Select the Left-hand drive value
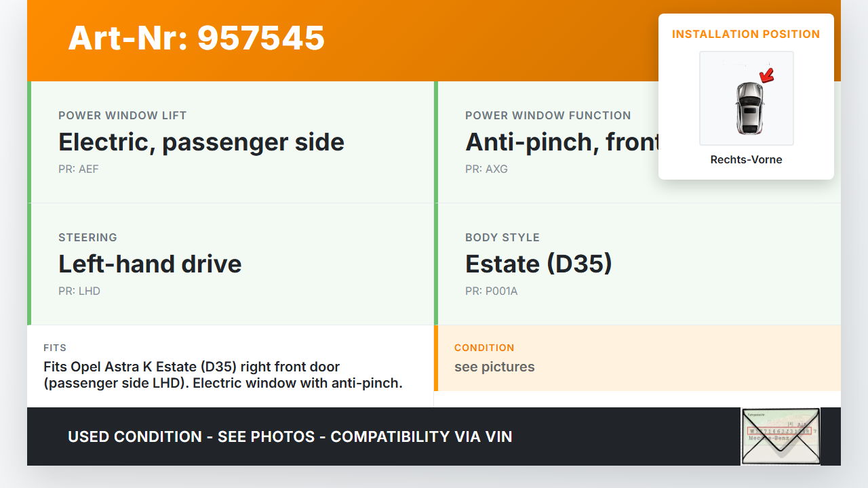 coord(150,264)
